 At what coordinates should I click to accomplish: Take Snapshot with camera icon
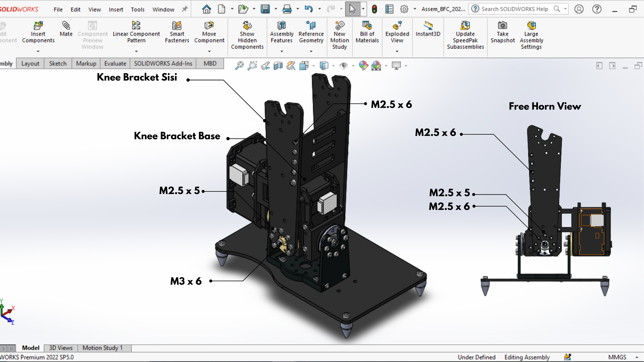[x=503, y=32]
